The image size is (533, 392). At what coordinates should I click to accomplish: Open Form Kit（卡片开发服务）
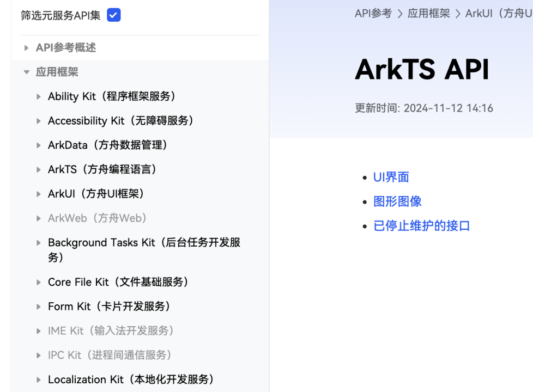click(110, 307)
